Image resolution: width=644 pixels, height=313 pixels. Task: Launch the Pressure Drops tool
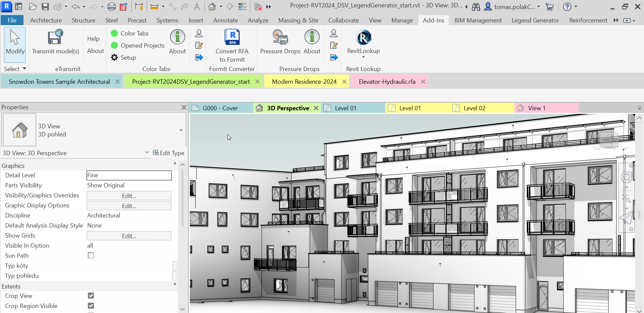pyautogui.click(x=280, y=42)
